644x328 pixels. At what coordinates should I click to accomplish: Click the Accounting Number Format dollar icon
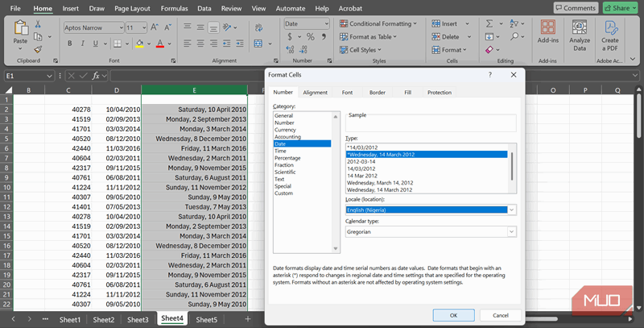290,37
